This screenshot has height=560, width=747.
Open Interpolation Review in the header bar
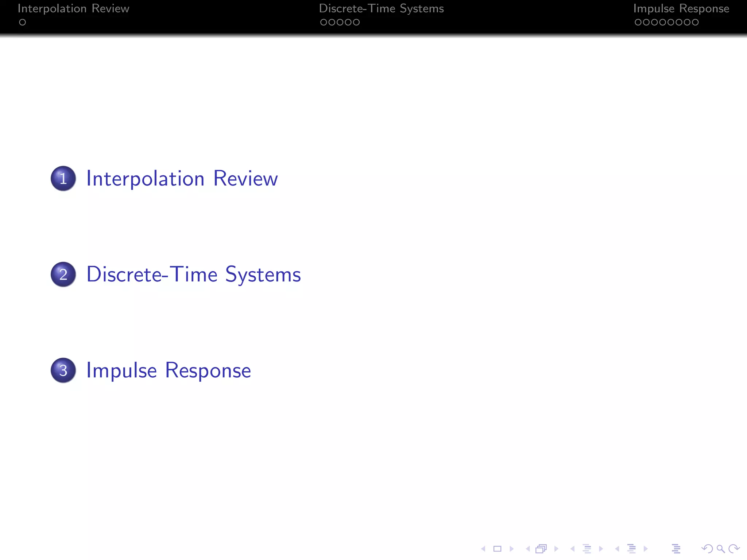(73, 8)
